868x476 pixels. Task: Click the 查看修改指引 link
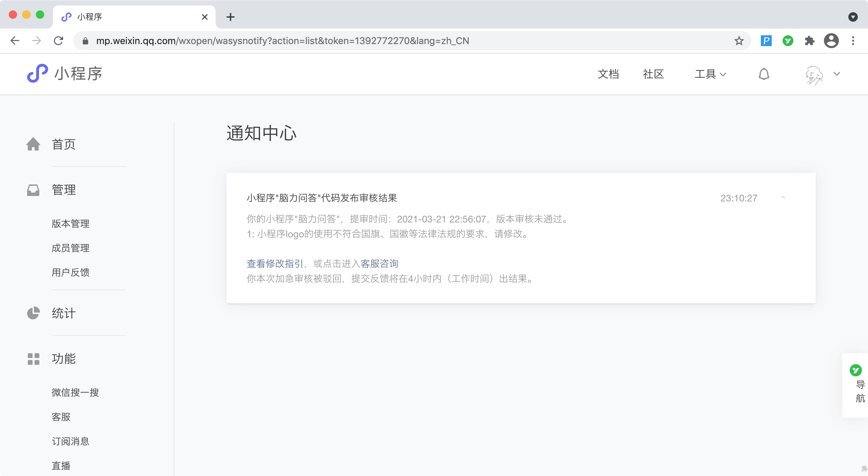coord(275,263)
